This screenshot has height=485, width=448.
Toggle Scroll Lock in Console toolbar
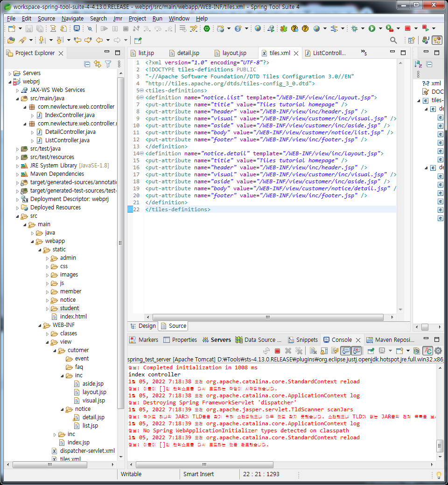click(x=324, y=351)
